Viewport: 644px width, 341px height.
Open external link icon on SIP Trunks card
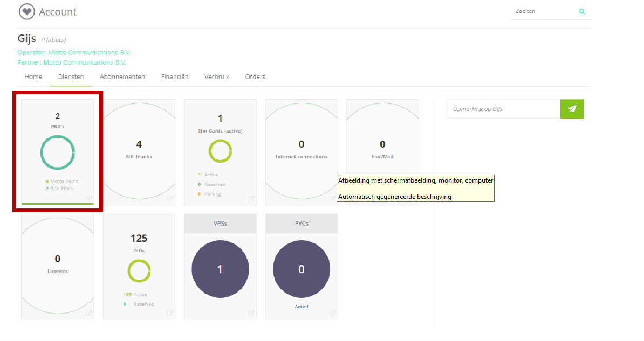coord(170,199)
